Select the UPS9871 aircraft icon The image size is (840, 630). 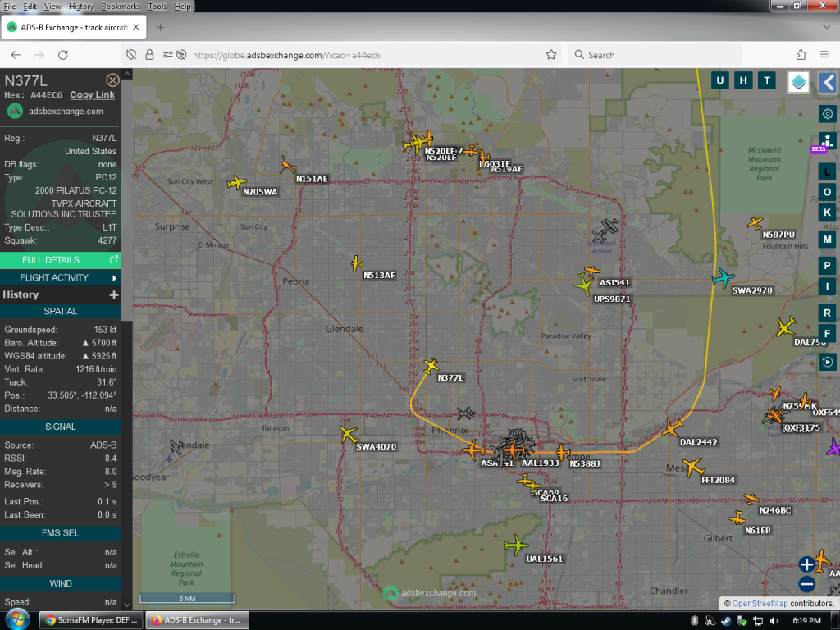pyautogui.click(x=584, y=284)
